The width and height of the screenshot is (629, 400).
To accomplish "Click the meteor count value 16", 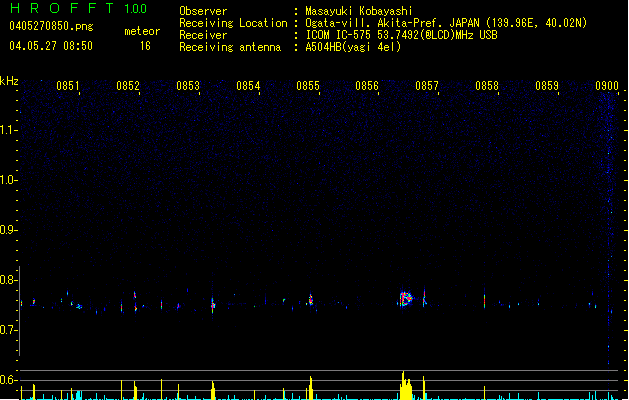I will [145, 46].
